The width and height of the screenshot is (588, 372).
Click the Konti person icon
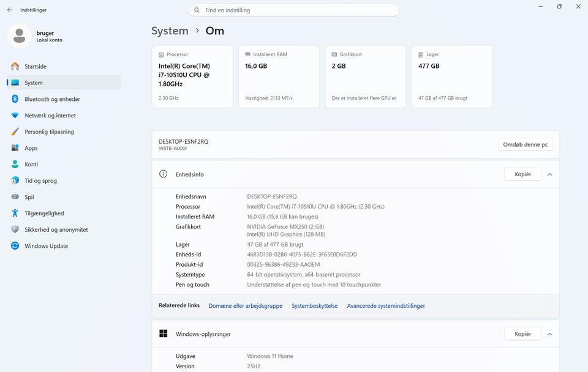click(x=15, y=164)
